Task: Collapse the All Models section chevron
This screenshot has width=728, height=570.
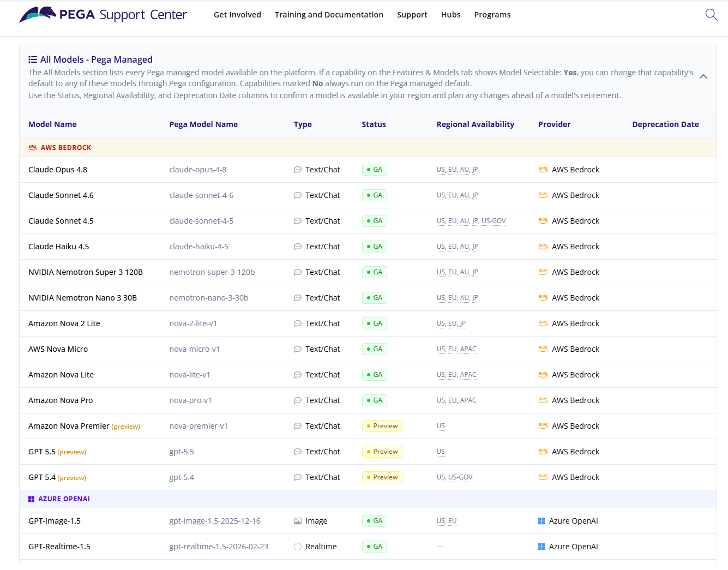Action: tap(703, 76)
